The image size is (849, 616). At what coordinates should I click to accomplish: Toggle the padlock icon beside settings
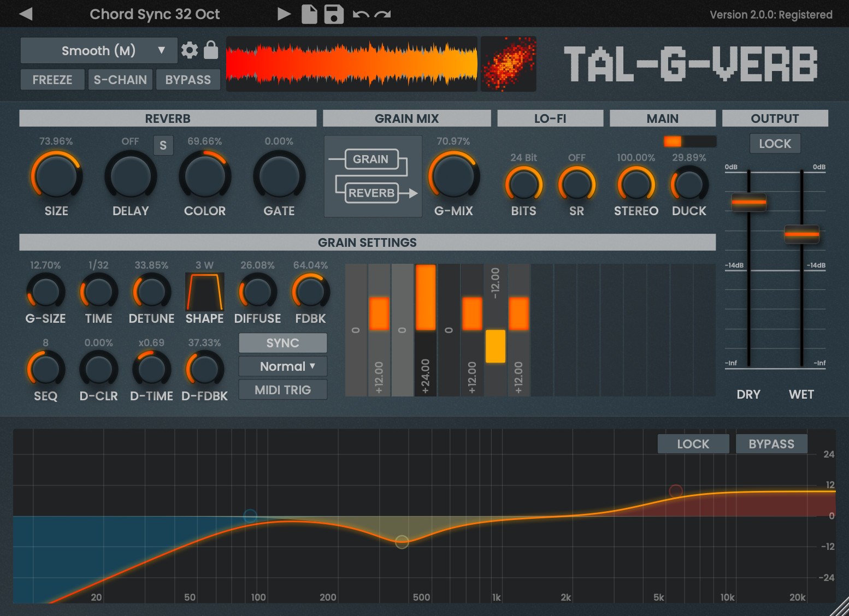[211, 50]
